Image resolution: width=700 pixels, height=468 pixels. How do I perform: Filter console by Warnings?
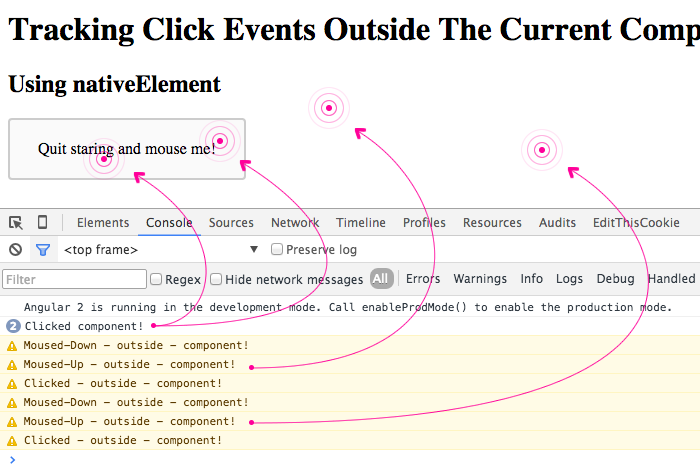click(480, 279)
